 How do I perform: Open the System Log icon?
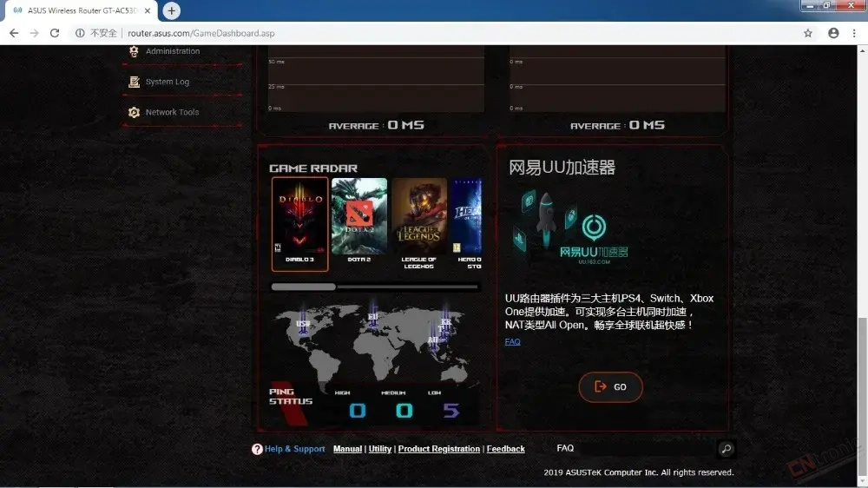pos(134,82)
